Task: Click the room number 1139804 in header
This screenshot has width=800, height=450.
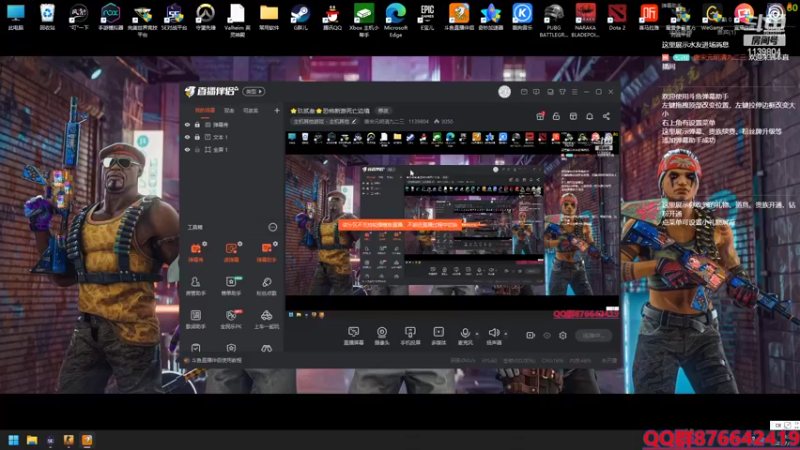Action: 418,121
